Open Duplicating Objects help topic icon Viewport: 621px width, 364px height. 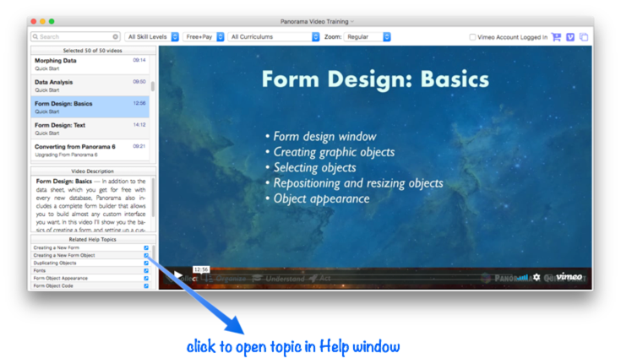(x=146, y=263)
